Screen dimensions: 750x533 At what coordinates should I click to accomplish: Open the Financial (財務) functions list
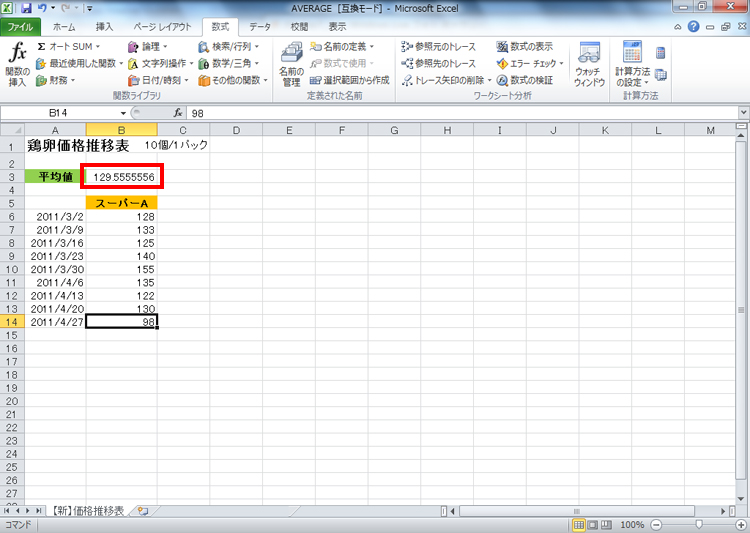56,80
